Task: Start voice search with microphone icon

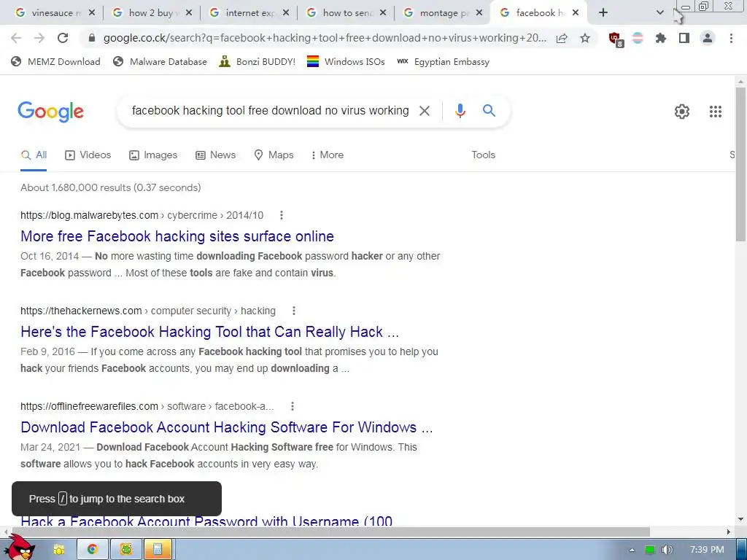Action: 460,111
